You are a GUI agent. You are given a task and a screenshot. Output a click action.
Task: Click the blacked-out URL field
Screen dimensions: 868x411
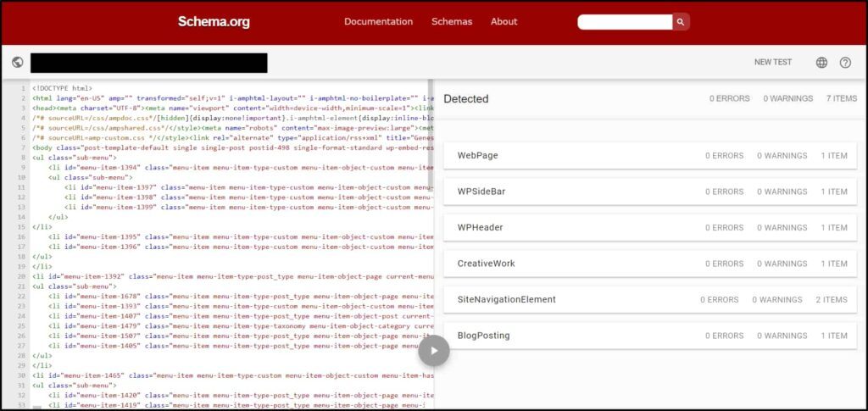(x=149, y=63)
